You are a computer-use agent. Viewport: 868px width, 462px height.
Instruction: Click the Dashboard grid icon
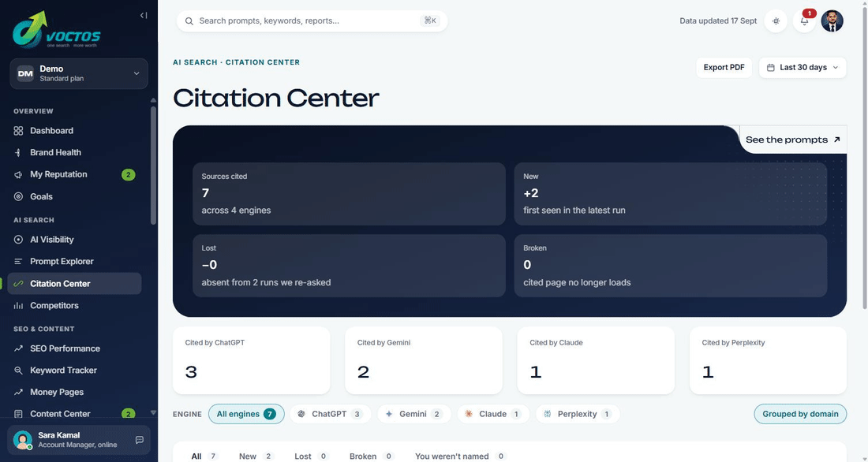click(18, 131)
